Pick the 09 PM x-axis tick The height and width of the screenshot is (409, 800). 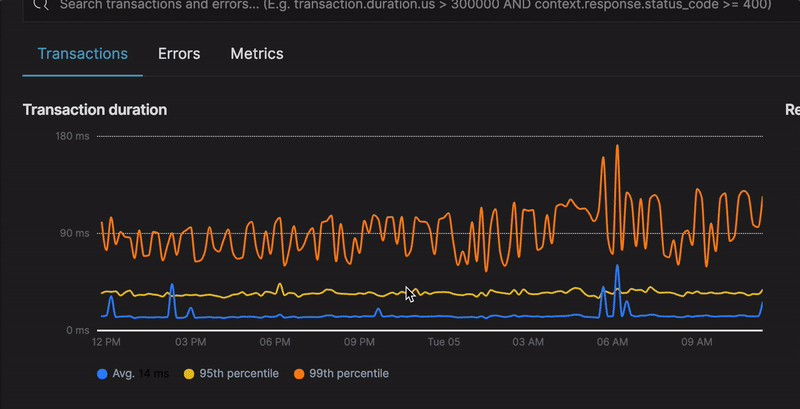pos(359,342)
